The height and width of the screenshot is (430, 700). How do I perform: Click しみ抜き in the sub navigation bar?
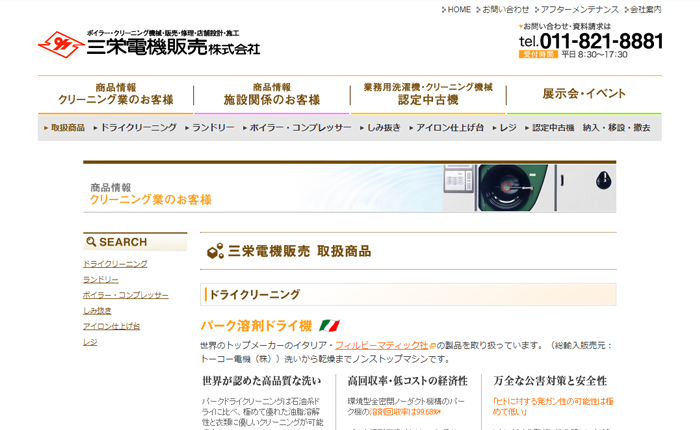383,128
